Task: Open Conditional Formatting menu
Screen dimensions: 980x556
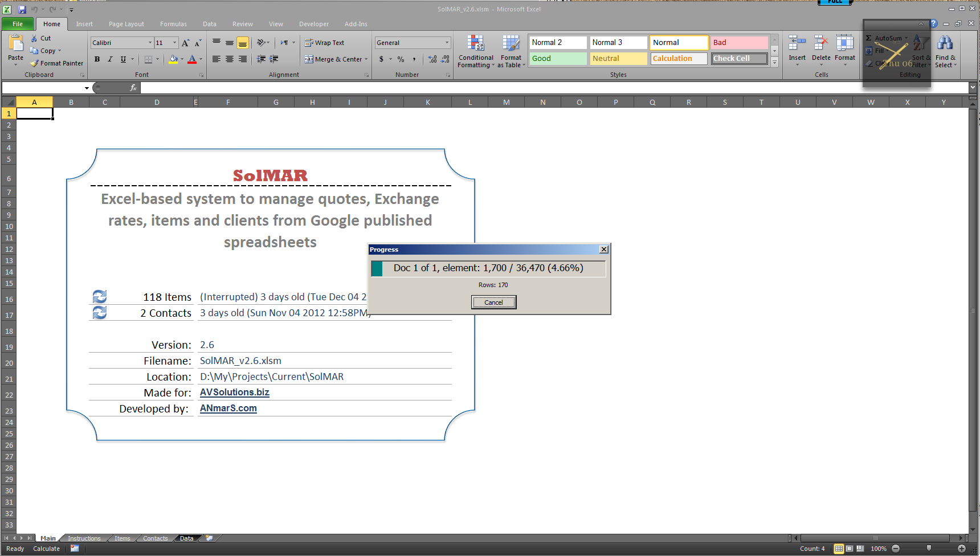Action: coord(476,51)
